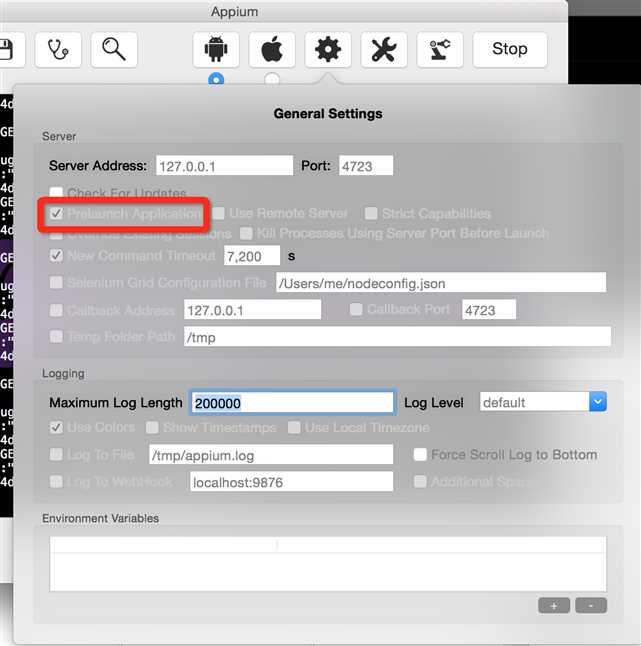Click the Maximum Log Length field
Screen dimensions: 641x646
click(292, 402)
